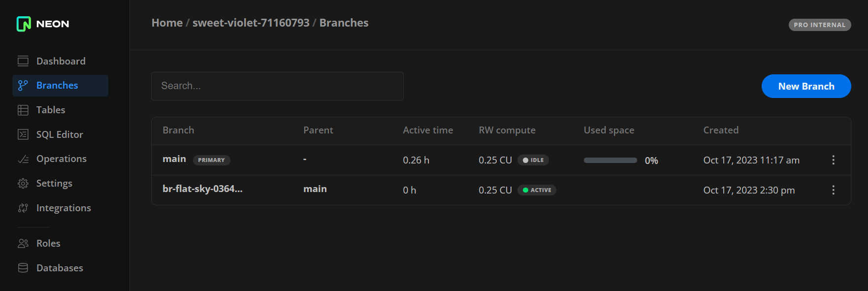Click the main branch used space bar

(x=610, y=161)
